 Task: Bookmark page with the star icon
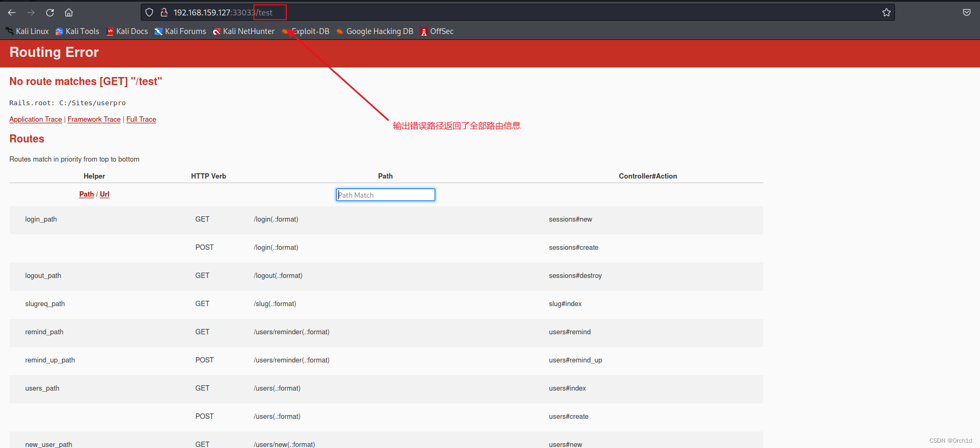click(887, 12)
